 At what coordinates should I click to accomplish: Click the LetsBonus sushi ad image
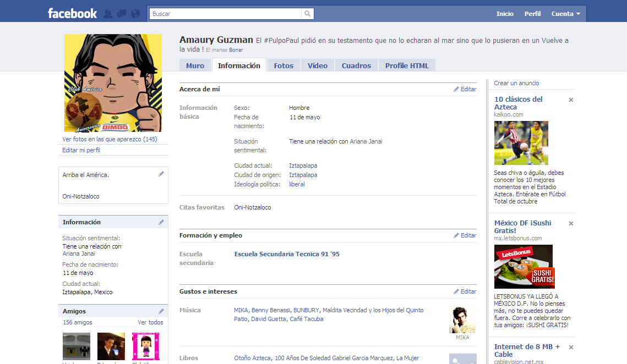[524, 267]
